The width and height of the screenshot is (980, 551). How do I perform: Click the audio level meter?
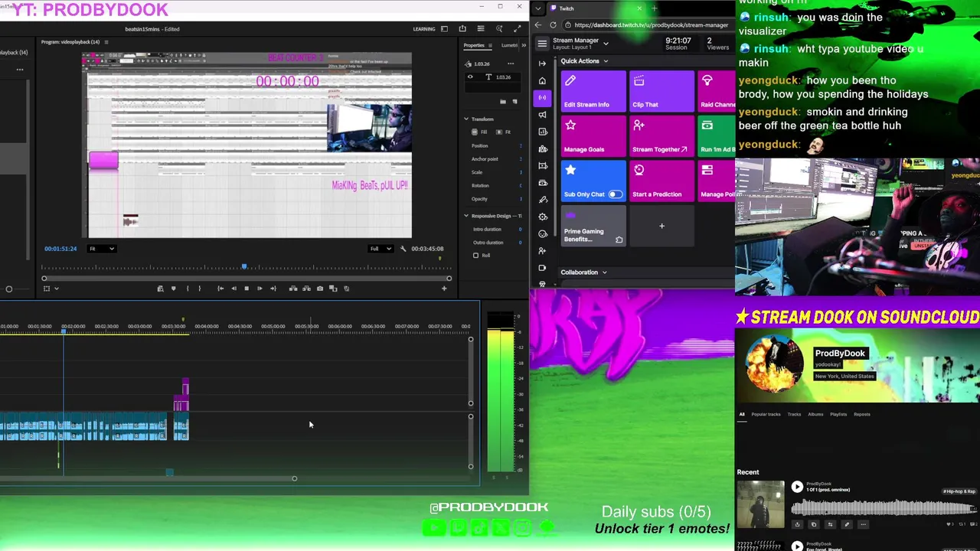[x=501, y=392]
